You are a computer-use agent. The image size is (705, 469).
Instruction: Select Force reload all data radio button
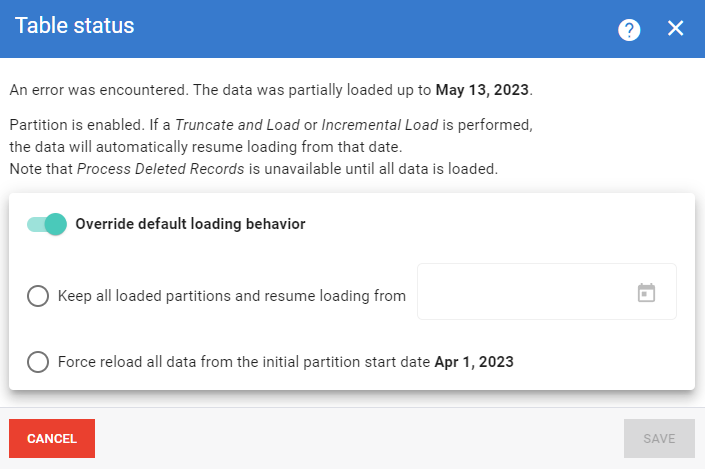38,362
